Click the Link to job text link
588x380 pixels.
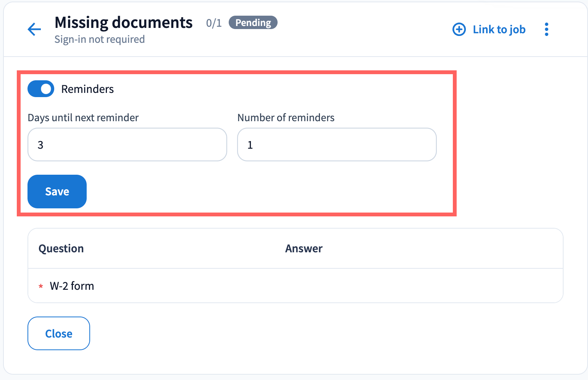[x=499, y=29]
